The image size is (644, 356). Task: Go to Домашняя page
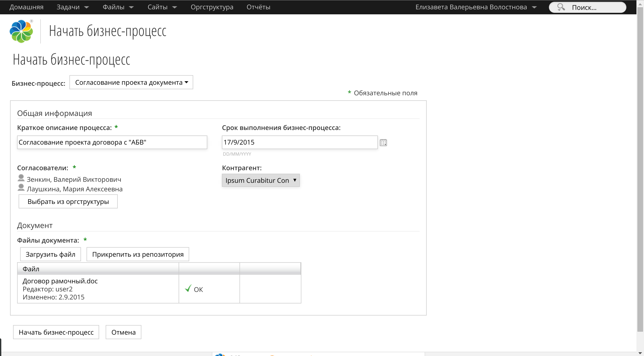click(26, 7)
